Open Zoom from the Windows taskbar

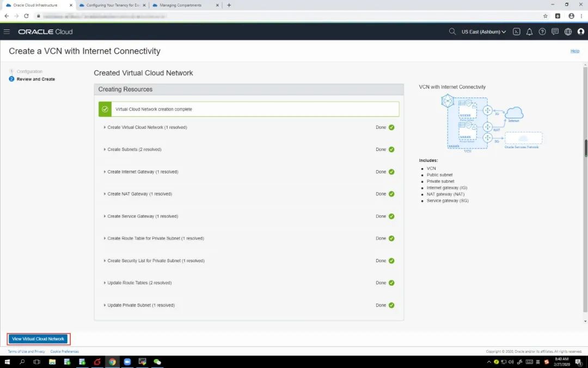point(127,362)
